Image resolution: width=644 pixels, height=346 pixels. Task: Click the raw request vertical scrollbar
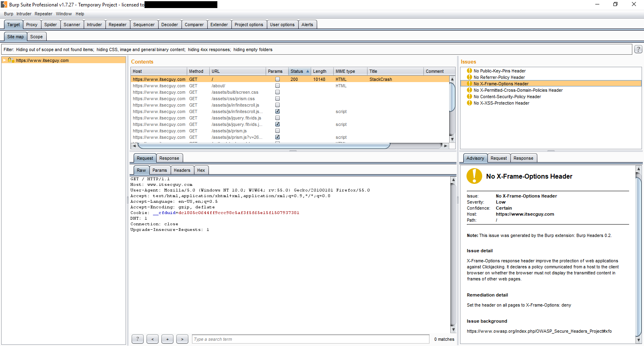point(453,254)
